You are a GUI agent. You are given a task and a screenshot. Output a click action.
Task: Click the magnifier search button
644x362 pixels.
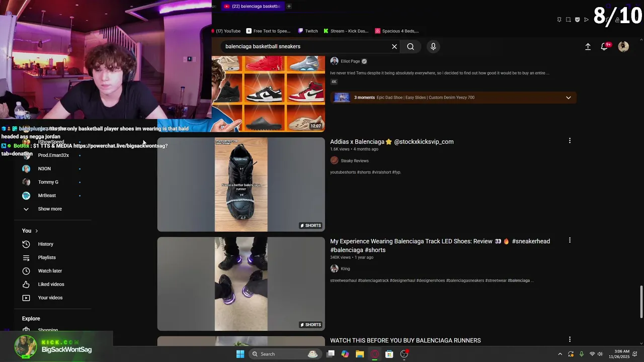(x=411, y=46)
